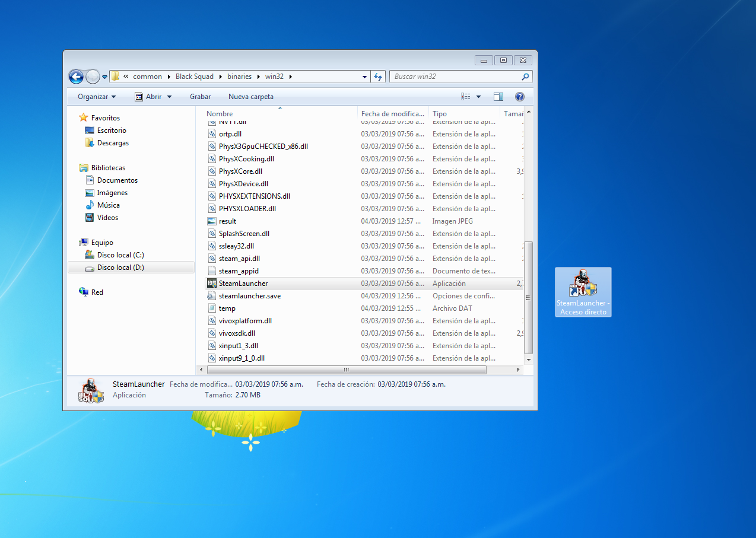
Task: Select steam_api.dll file icon
Action: pyautogui.click(x=212, y=259)
